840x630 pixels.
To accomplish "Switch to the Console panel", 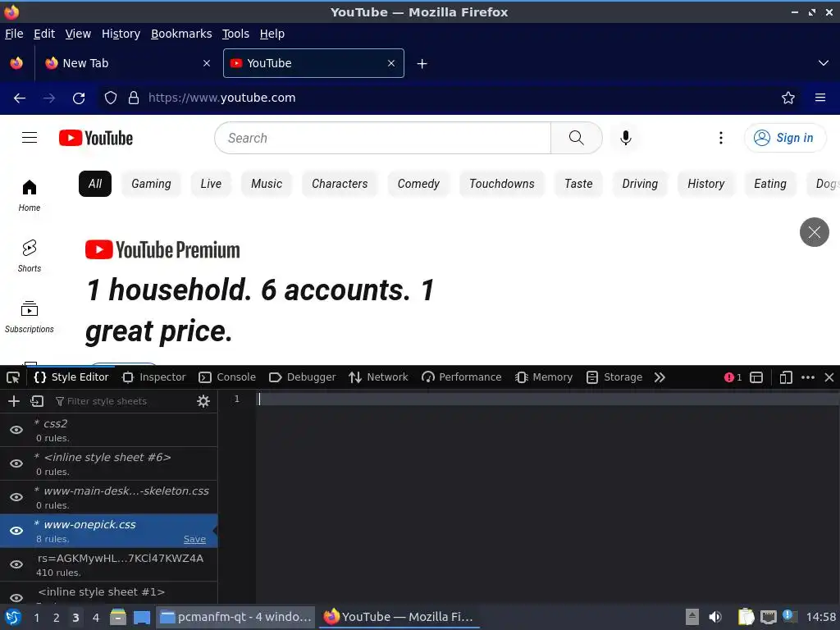I will pyautogui.click(x=227, y=377).
